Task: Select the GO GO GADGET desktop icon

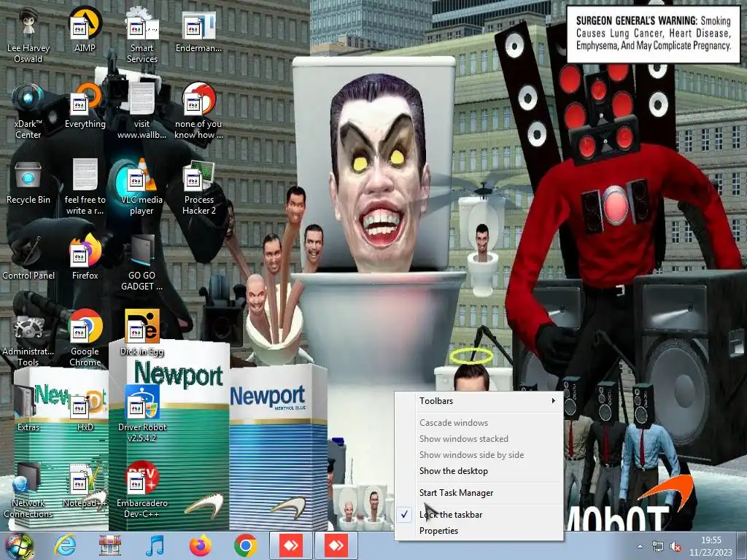Action: click(142, 262)
